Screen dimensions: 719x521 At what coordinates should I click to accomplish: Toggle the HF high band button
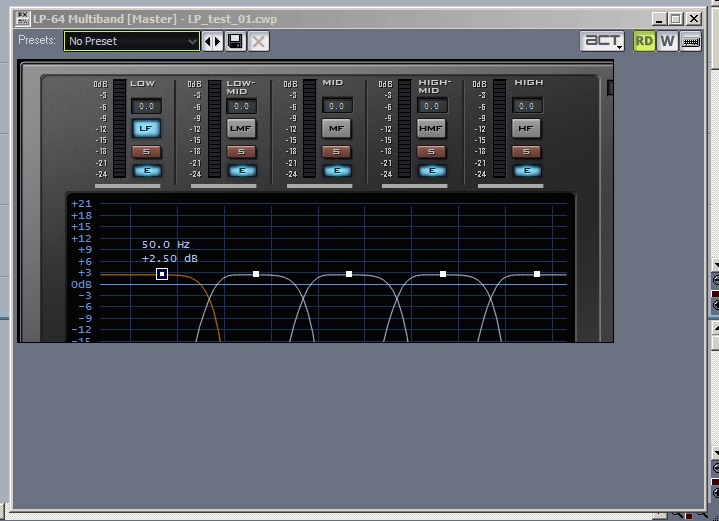pyautogui.click(x=527, y=128)
